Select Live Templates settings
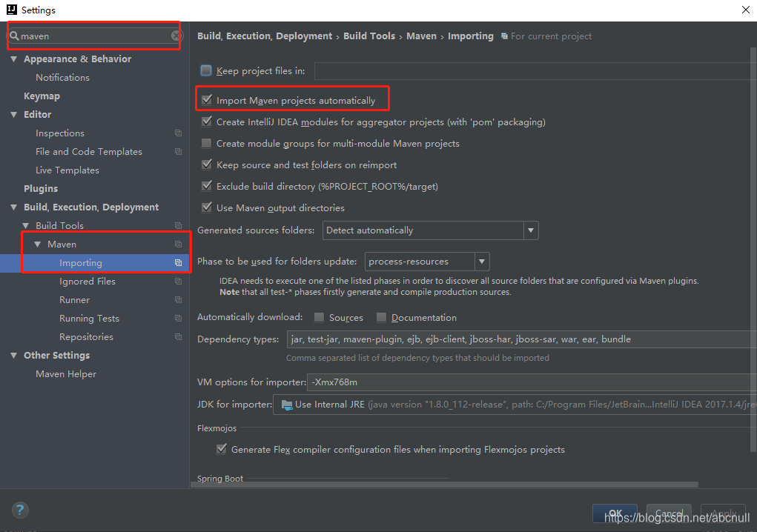Viewport: 757px width, 532px height. coord(67,170)
